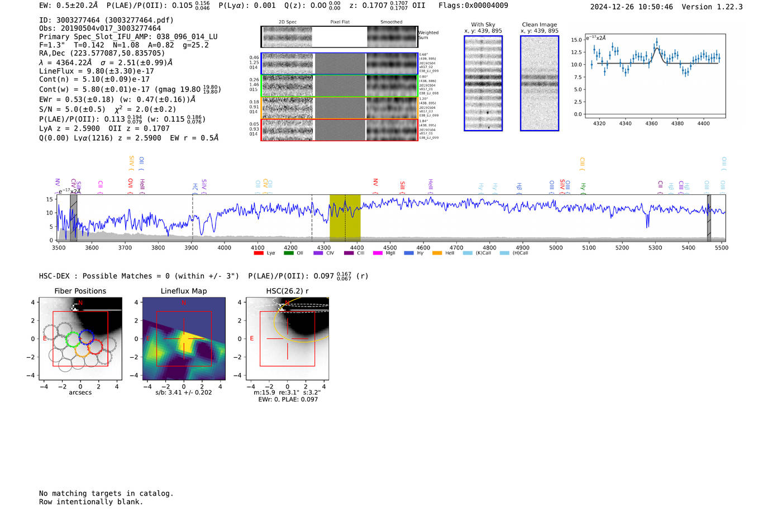Click the red crosshair in the Lineflux Map
The width and height of the screenshot is (782, 532).
click(x=184, y=338)
